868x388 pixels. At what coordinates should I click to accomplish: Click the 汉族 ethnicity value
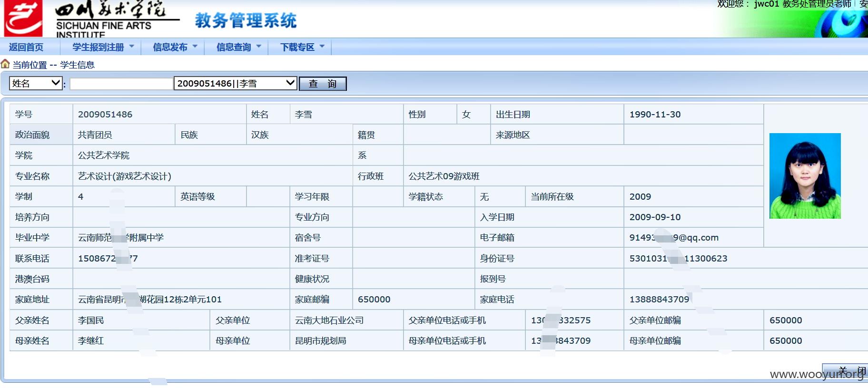tap(260, 135)
